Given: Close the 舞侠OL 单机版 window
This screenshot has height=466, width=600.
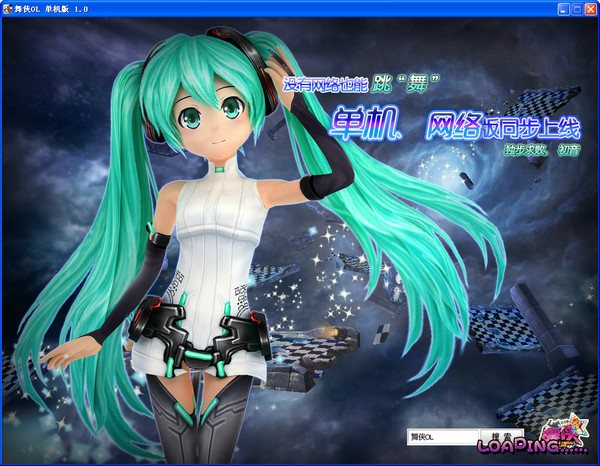Looking at the screenshot, I should pos(590,9).
